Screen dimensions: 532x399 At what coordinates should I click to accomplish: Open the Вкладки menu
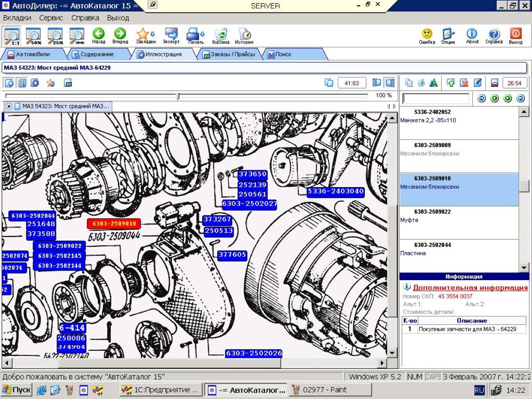(17, 18)
